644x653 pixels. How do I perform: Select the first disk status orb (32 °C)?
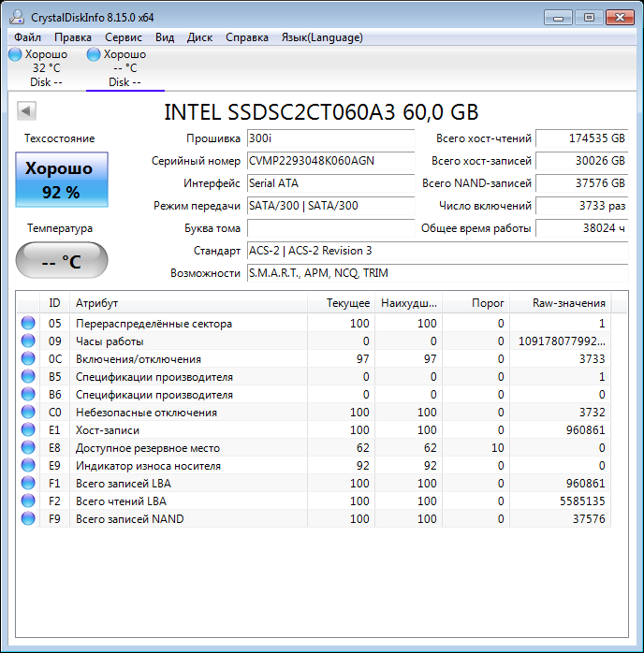pos(15,54)
